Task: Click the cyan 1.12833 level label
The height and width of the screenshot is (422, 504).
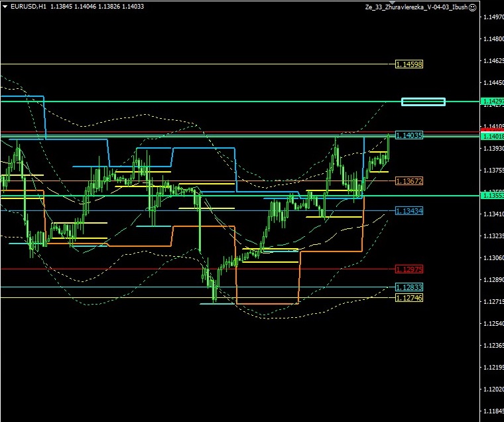Action: point(409,287)
